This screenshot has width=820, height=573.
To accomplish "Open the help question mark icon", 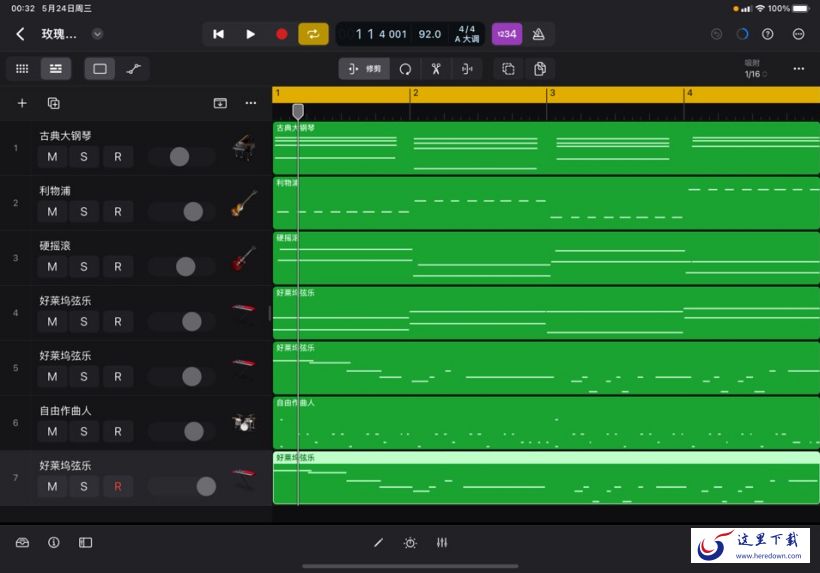I will tap(768, 35).
